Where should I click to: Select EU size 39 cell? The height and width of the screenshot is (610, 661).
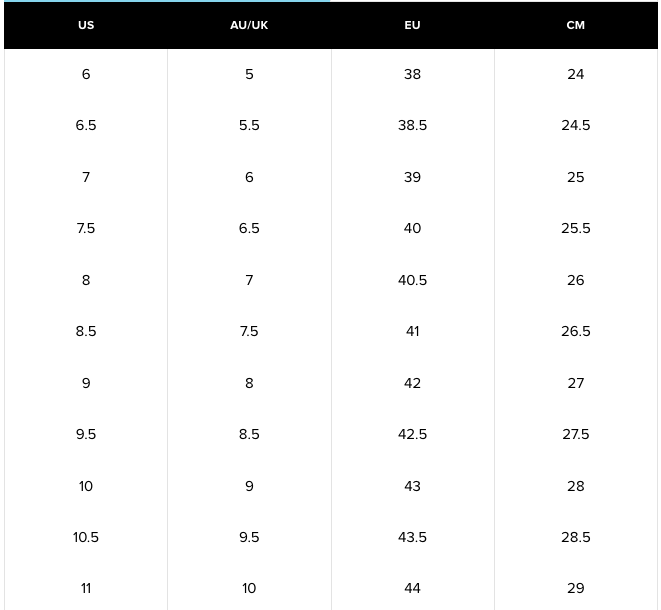(412, 177)
